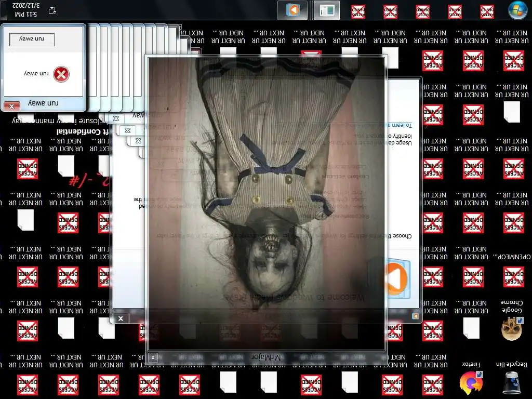532x399 pixels.
Task: Click Media Player setup window title icon
Action: coord(415,316)
